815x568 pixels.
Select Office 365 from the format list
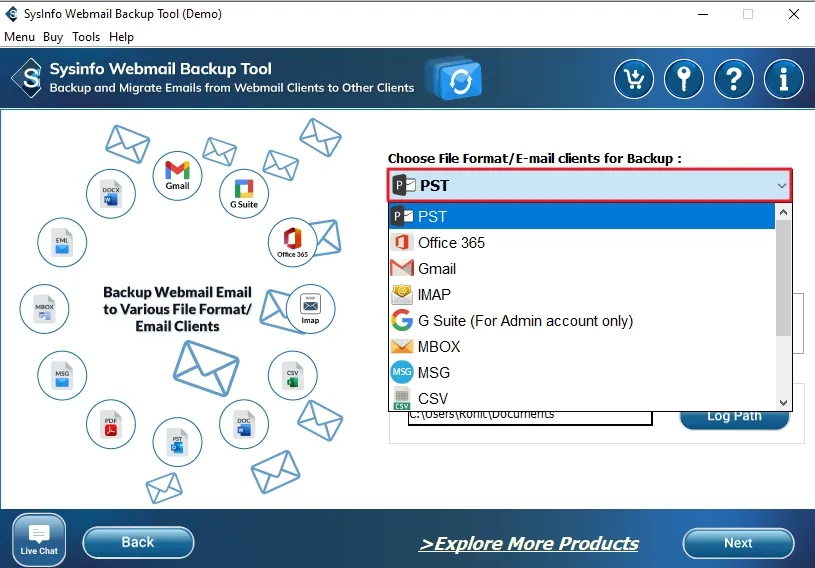click(582, 243)
